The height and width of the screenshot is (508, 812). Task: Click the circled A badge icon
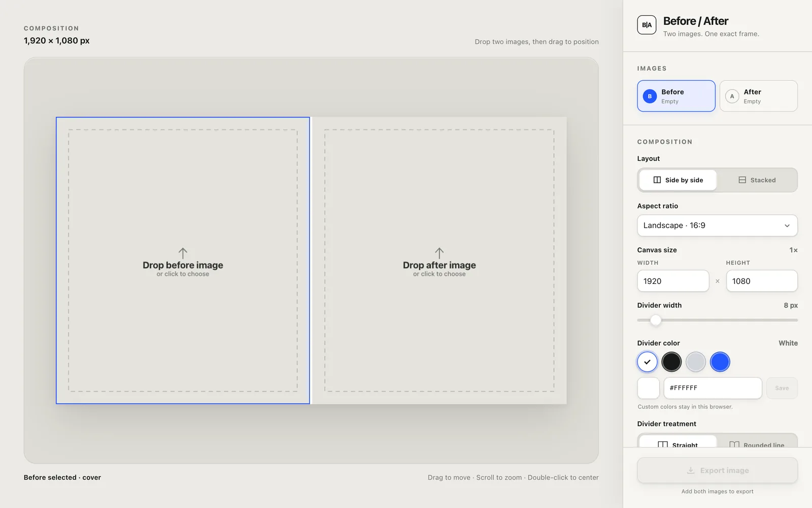click(732, 96)
